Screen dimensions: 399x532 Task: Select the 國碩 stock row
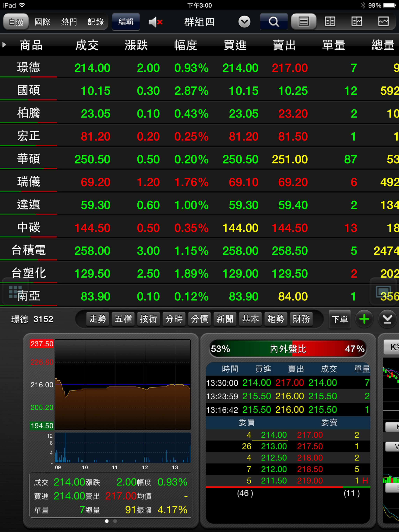pos(199,90)
